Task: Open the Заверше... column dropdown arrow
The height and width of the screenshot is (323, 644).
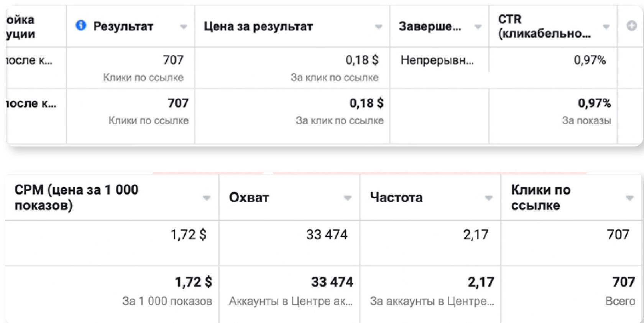Action: tap(478, 27)
